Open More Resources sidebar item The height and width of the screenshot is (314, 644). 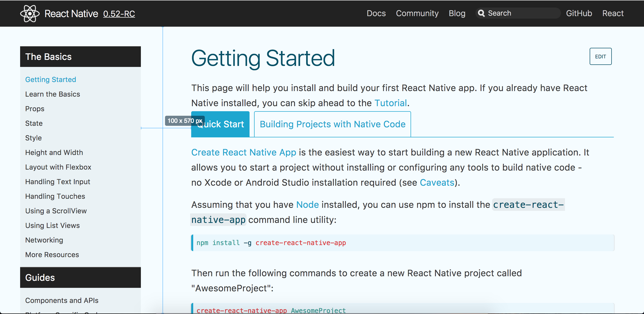[x=52, y=255]
